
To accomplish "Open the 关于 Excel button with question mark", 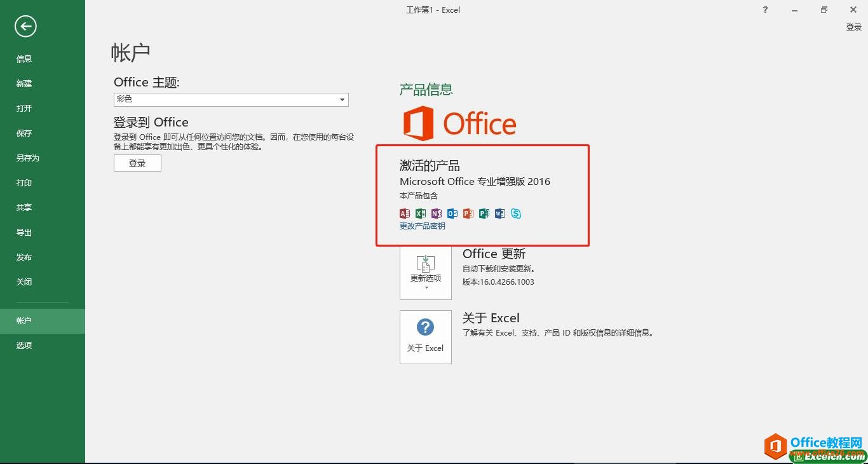I will tap(426, 337).
